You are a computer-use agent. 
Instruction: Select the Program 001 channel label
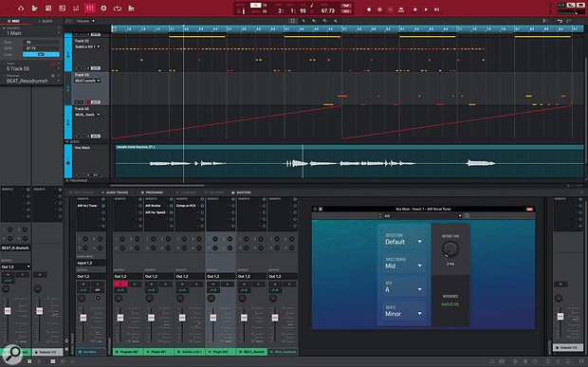click(x=128, y=352)
